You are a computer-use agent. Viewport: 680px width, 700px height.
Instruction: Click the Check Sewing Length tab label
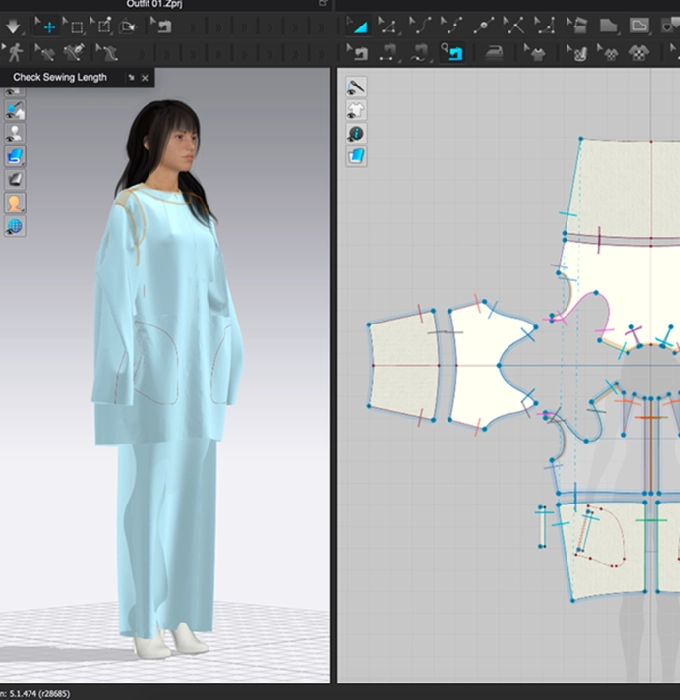pyautogui.click(x=60, y=78)
